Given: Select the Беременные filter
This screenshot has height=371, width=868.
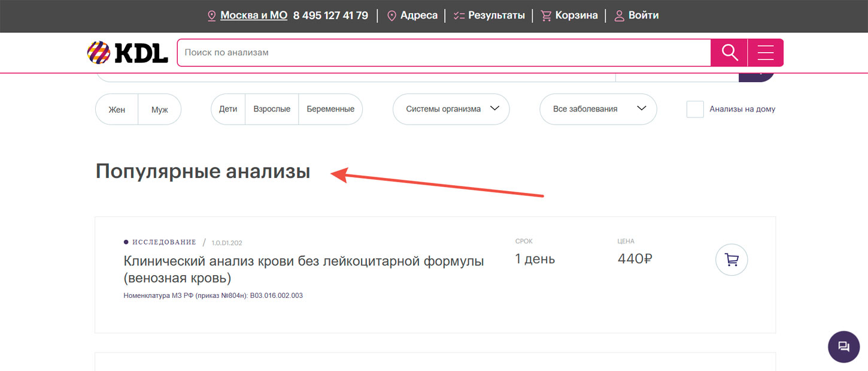Looking at the screenshot, I should pyautogui.click(x=330, y=109).
